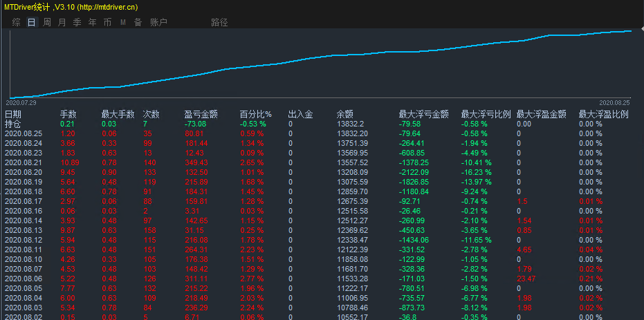Select the 年 yearly tab
The image size is (644, 320).
click(x=93, y=22)
